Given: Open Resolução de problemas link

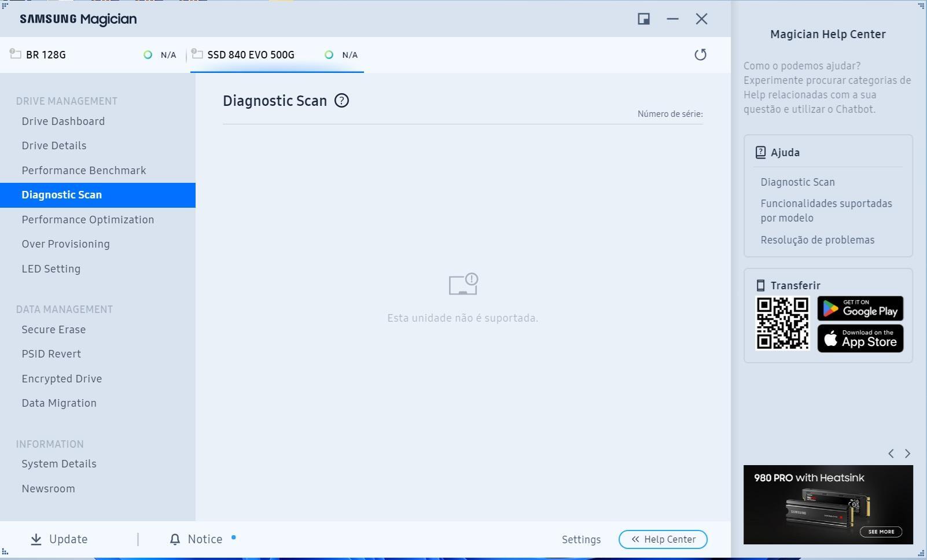Looking at the screenshot, I should point(817,240).
